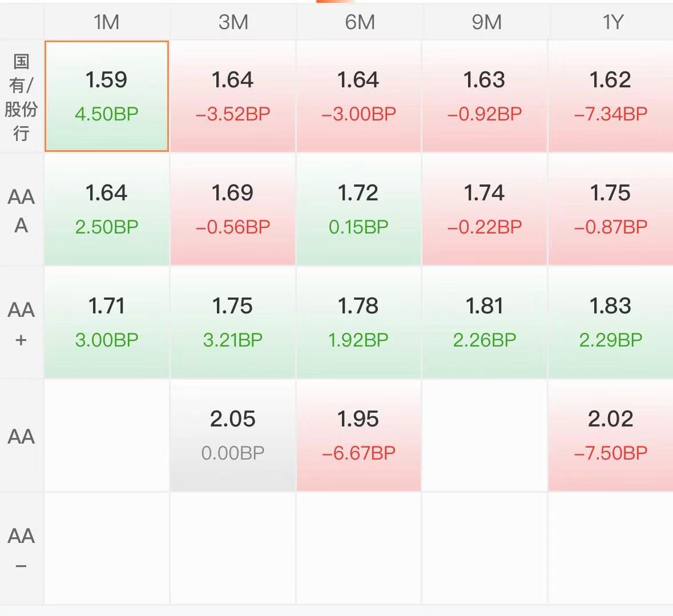The width and height of the screenshot is (673, 616).
Task: Open the AAA 1M rate cell 1.64
Action: [106, 209]
